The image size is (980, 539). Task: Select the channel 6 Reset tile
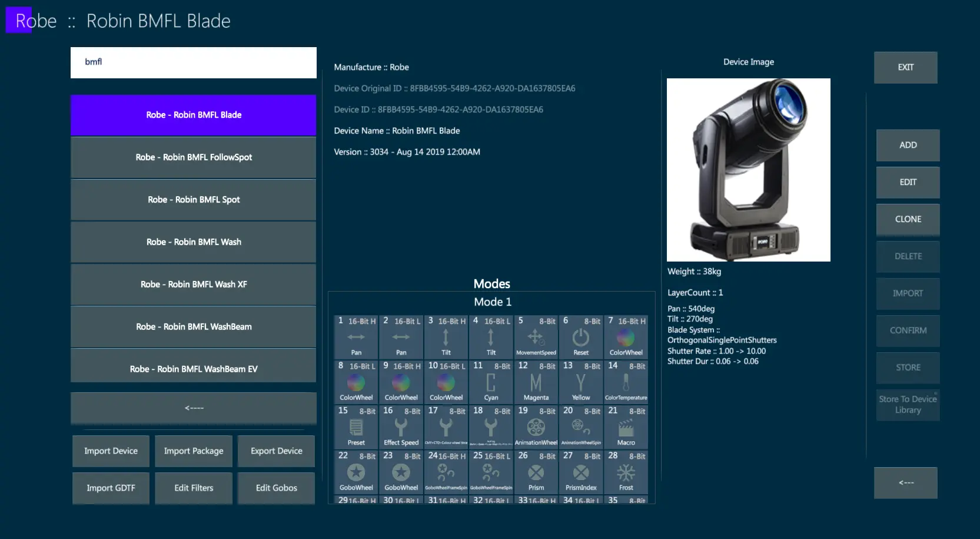click(581, 337)
